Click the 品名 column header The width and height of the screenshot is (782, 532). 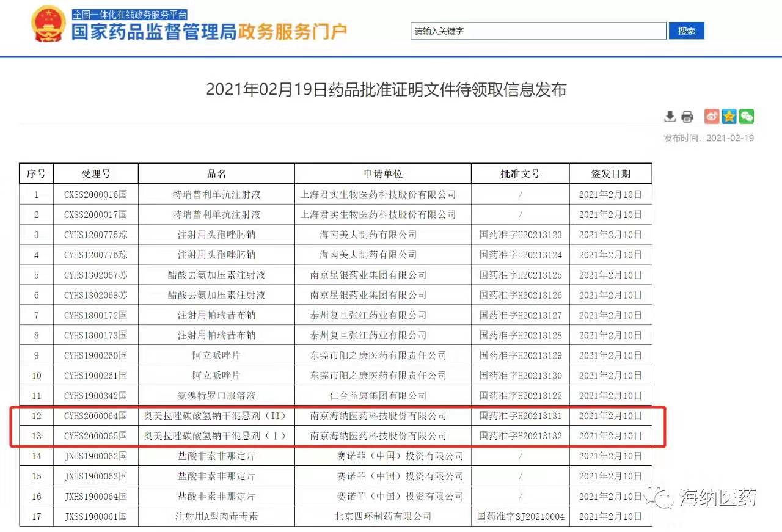pos(216,174)
